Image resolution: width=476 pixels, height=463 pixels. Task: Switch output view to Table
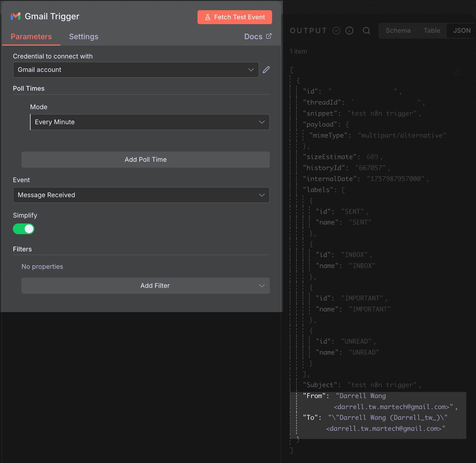click(x=432, y=31)
